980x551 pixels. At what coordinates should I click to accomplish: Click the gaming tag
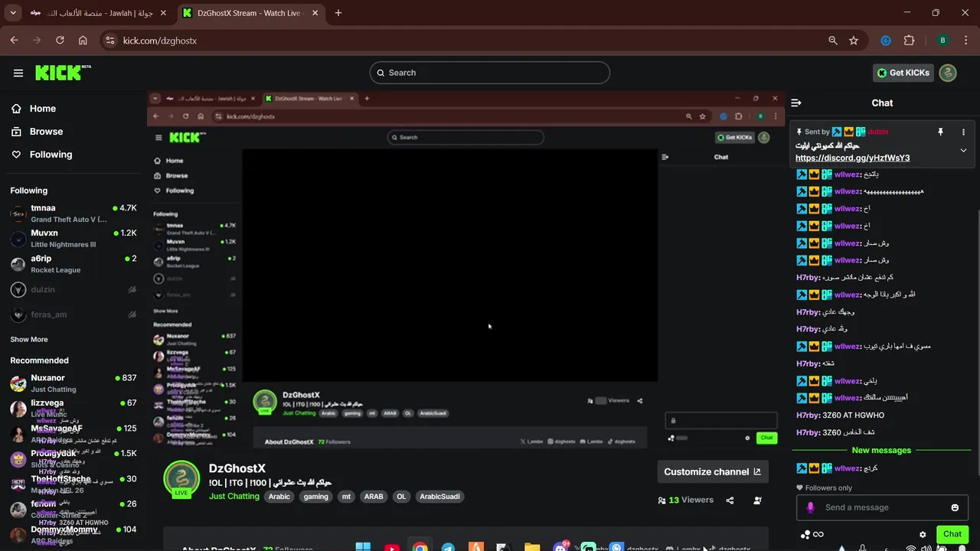(x=315, y=497)
